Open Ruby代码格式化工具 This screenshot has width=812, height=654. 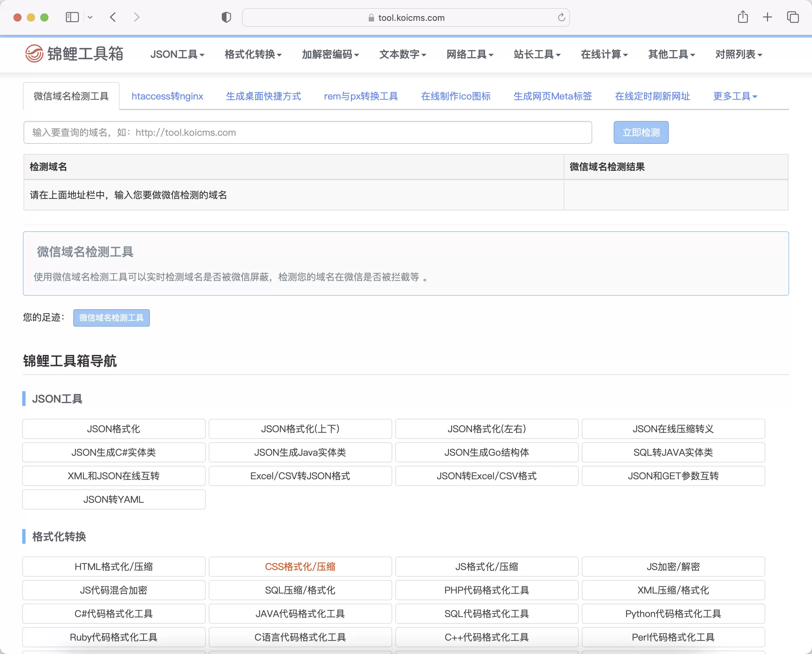pos(114,637)
